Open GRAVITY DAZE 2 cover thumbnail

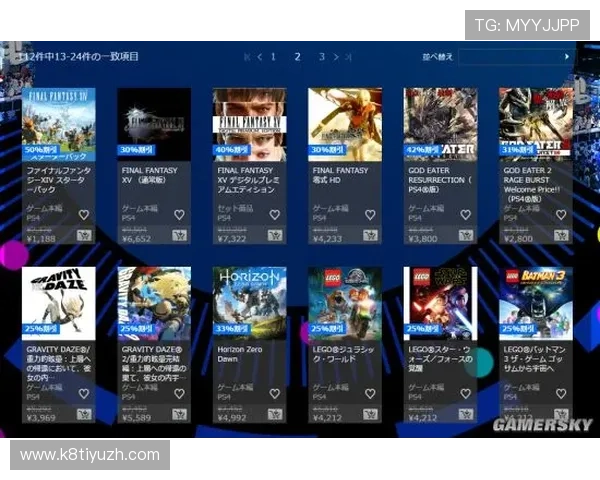pos(154,304)
